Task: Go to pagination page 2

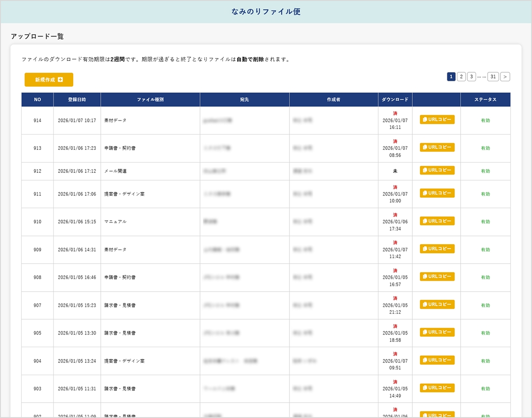Action: click(461, 77)
